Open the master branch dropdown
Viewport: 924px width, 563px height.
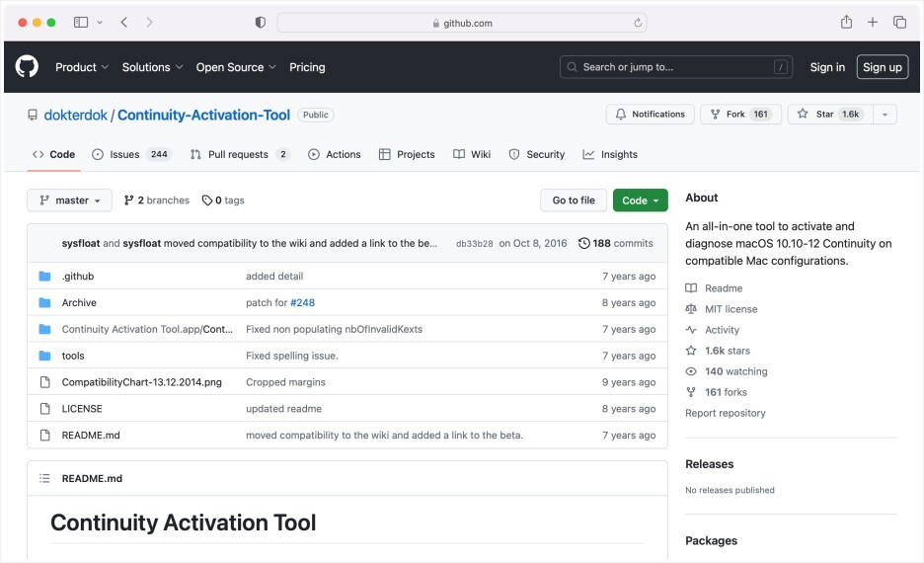[69, 201]
